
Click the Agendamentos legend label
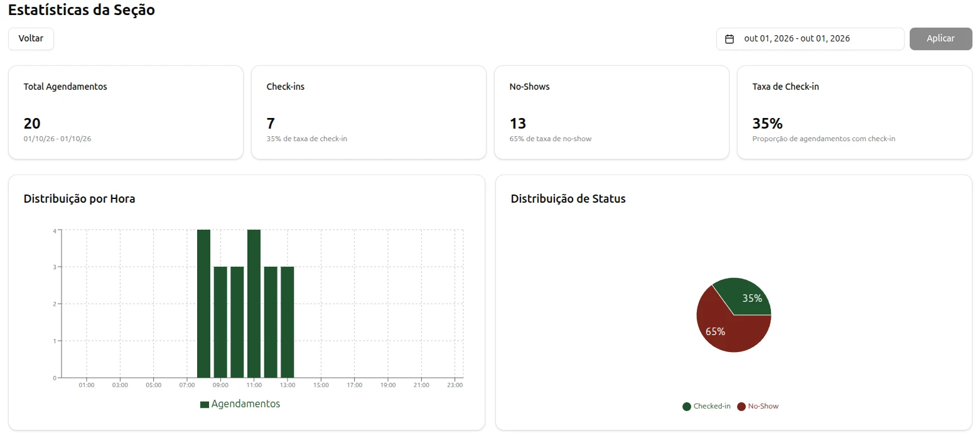(x=246, y=404)
